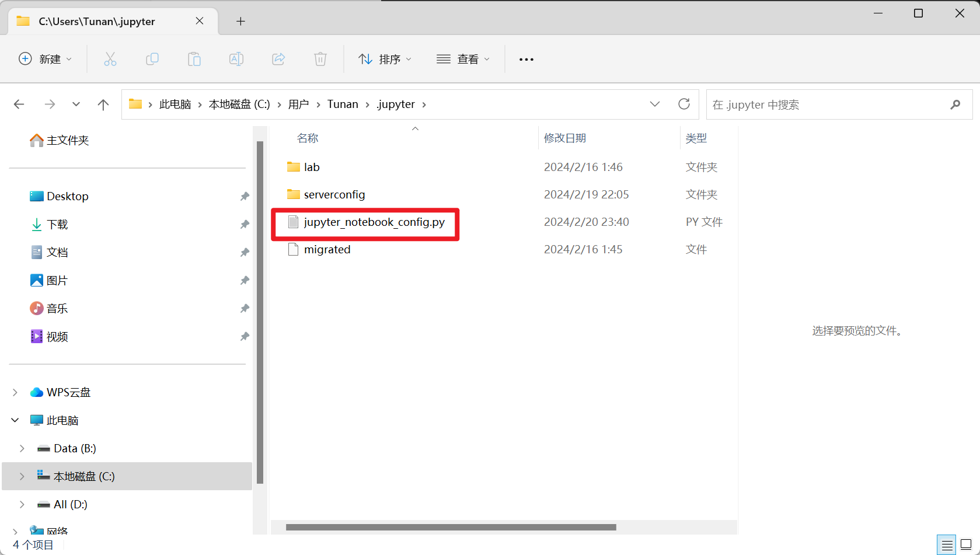The width and height of the screenshot is (980, 555).
Task: Delete selected item via trash icon
Action: 320,59
